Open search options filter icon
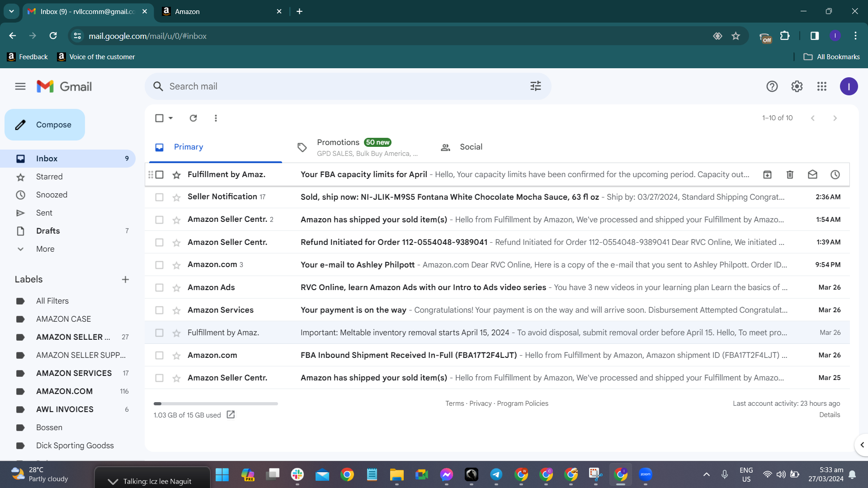This screenshot has width=868, height=488. tap(536, 86)
